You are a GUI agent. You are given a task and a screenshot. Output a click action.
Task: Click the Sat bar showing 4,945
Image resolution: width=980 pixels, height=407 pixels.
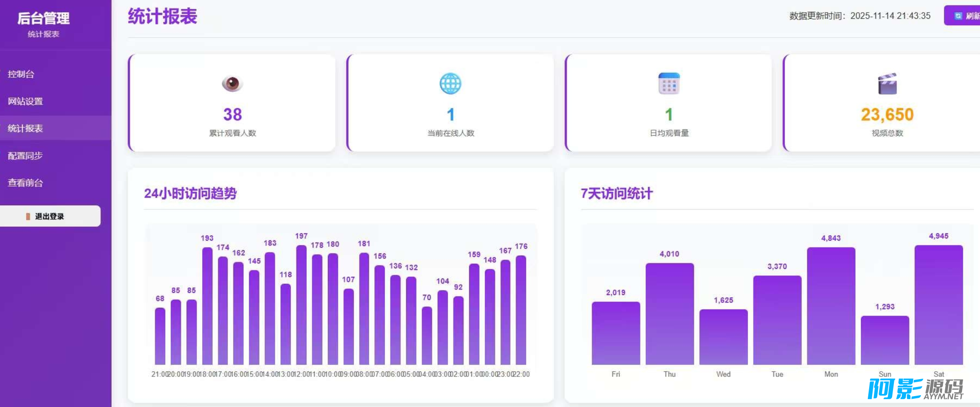pyautogui.click(x=938, y=305)
